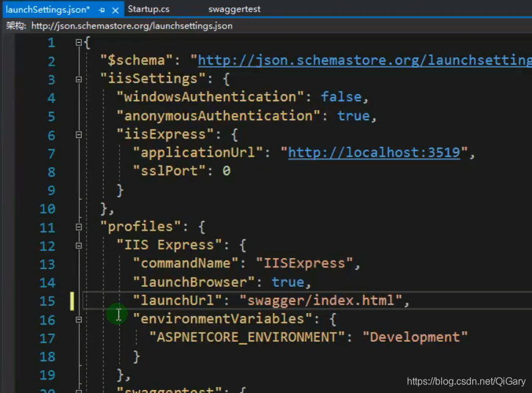Click line number 7 in the gutter
Screen dimensions: 532x393
(x=51, y=153)
